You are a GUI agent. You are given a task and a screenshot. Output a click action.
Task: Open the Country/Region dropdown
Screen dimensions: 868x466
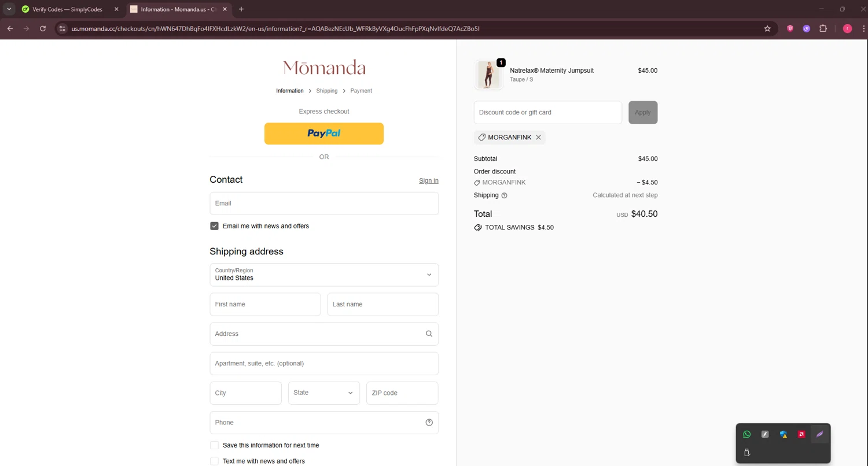tap(324, 275)
